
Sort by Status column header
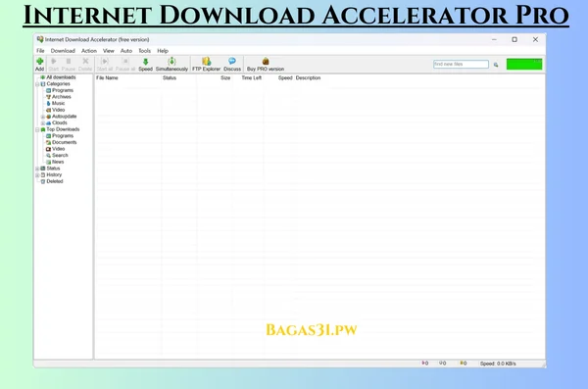click(170, 78)
